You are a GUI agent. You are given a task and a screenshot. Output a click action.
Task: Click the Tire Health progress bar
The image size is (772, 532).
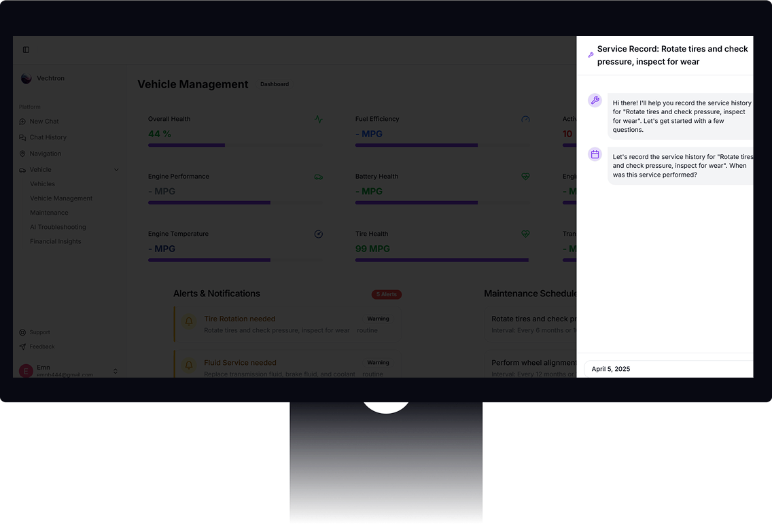(x=442, y=260)
